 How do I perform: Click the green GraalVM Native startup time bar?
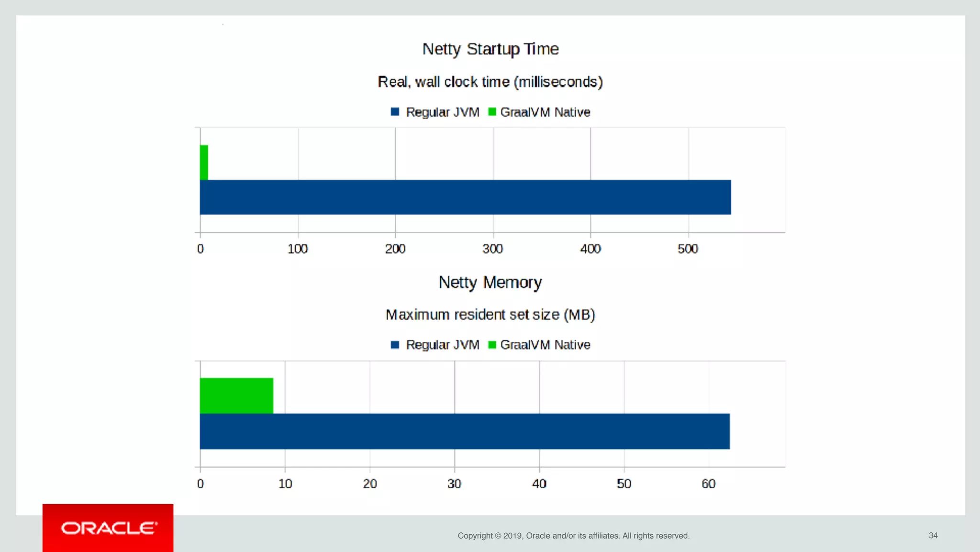click(204, 163)
